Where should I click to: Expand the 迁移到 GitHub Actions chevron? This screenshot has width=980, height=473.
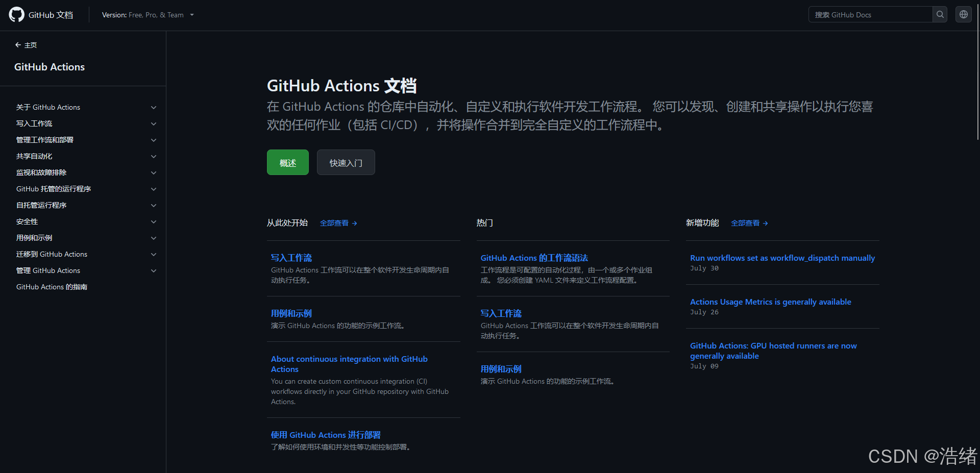click(154, 254)
